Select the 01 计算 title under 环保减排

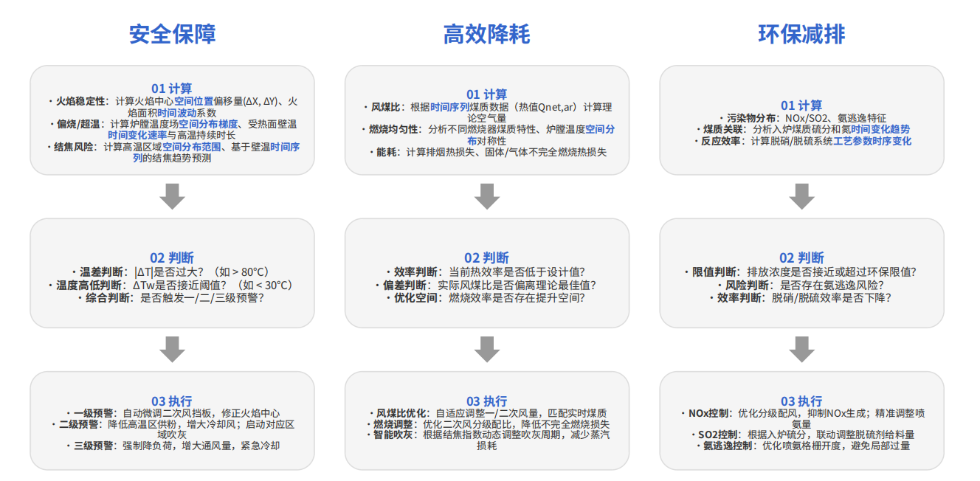pos(801,105)
